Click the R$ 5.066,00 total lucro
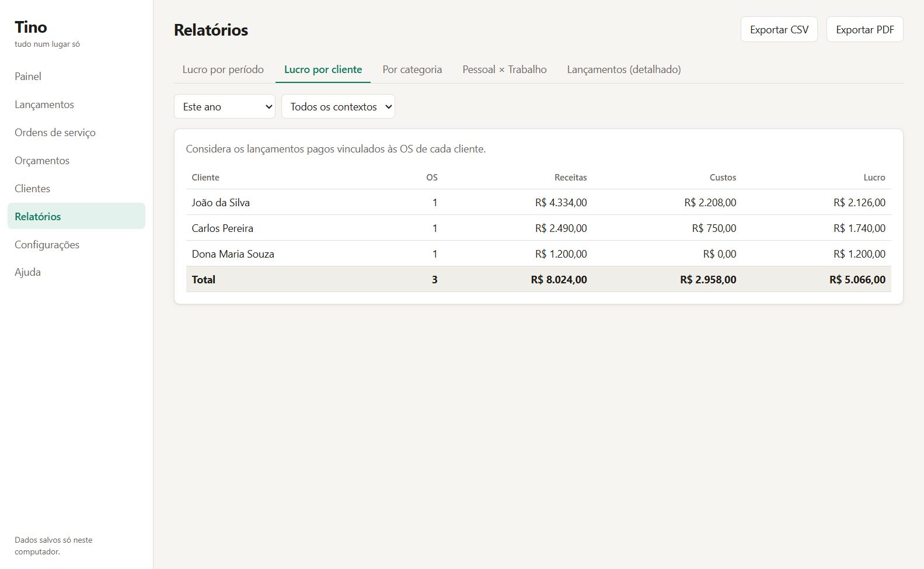Screen dimensions: 924x569 (x=857, y=280)
